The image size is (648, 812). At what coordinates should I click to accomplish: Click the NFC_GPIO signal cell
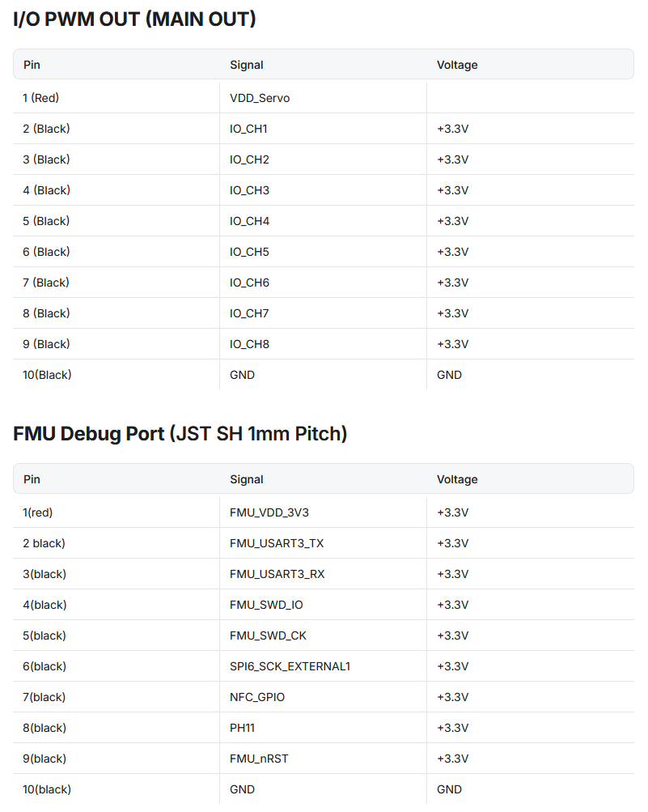[x=257, y=697]
